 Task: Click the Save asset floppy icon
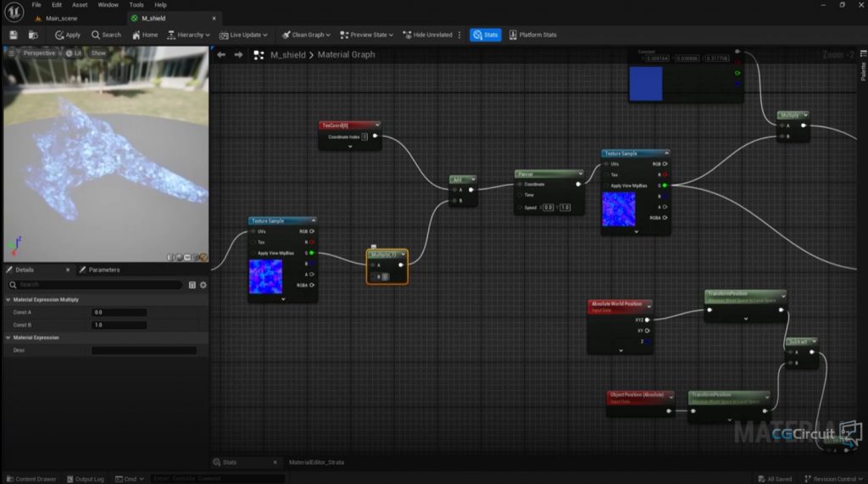[x=14, y=35]
